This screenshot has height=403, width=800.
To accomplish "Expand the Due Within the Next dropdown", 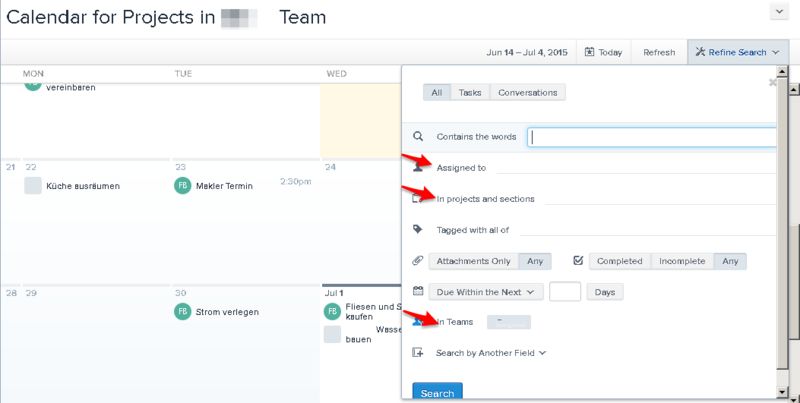I will point(486,292).
